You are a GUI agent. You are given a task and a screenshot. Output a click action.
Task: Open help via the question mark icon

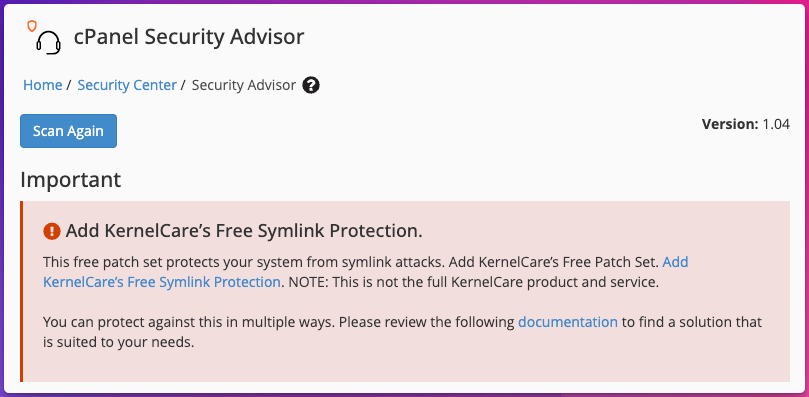(x=311, y=85)
